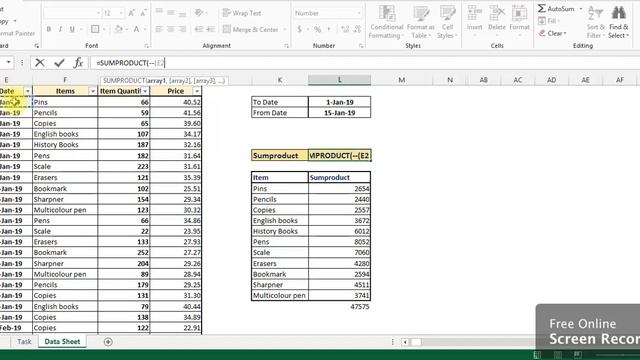Click the Comma Style icon
The height and width of the screenshot is (360, 640).
329,29
